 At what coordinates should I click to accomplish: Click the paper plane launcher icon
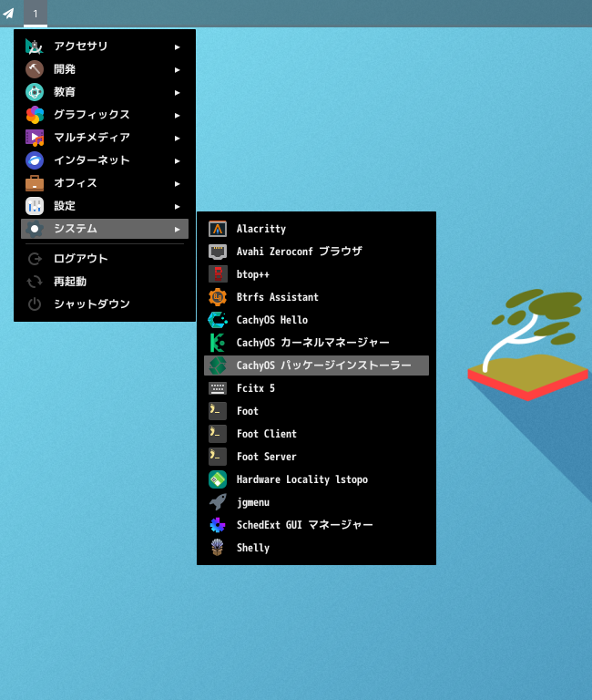coord(9,14)
